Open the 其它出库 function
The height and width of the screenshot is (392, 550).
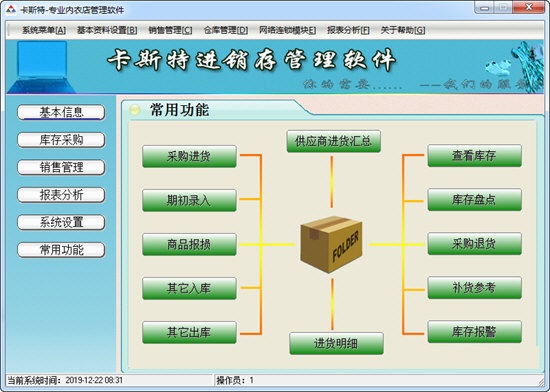coord(189,332)
